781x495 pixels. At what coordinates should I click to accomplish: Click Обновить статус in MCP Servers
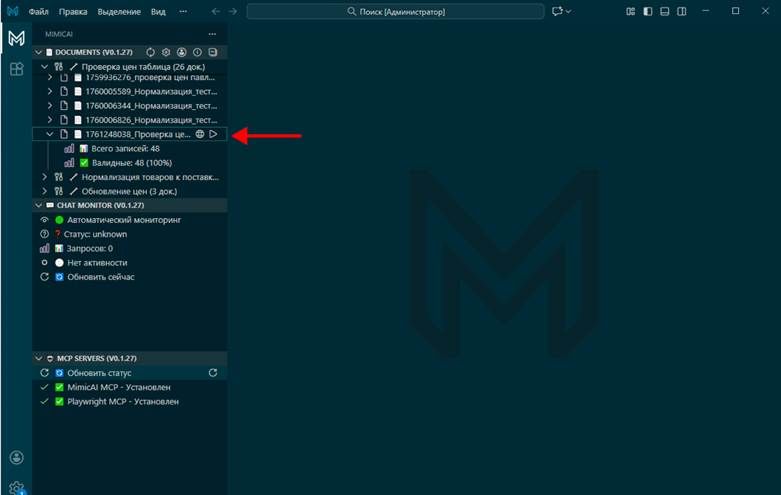pyautogui.click(x=98, y=373)
